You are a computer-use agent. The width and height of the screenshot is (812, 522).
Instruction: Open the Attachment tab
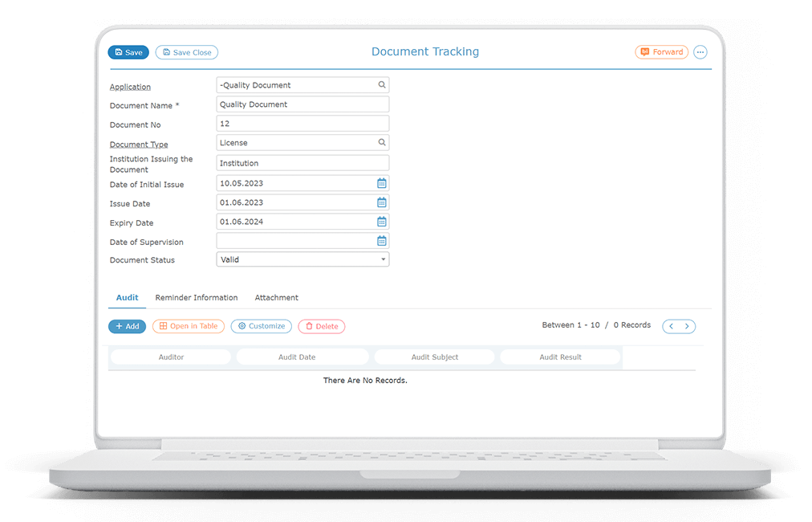277,298
